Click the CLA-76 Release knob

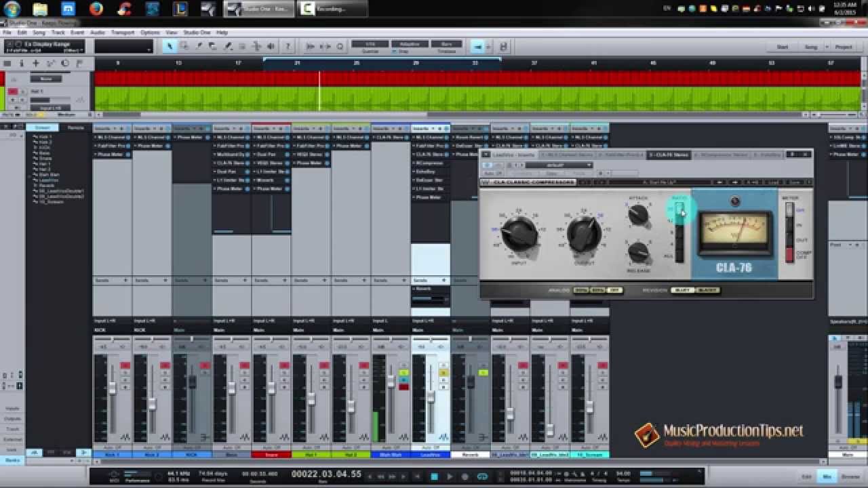click(x=638, y=252)
